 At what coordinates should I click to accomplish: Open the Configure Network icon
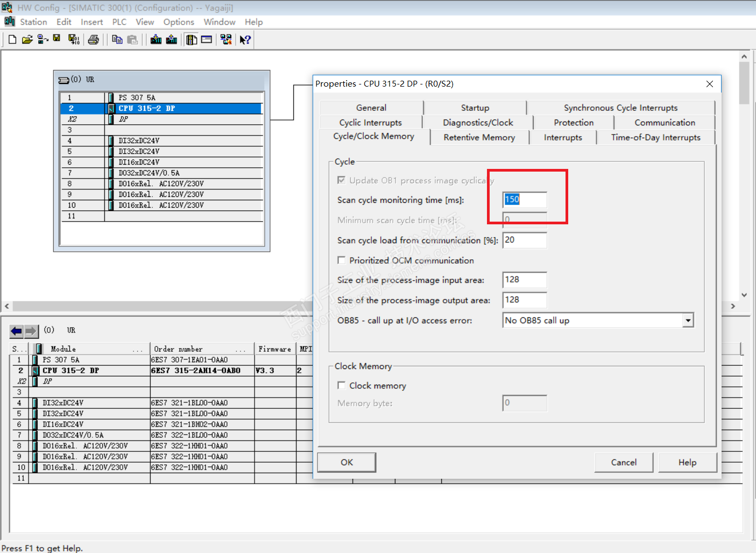point(226,40)
